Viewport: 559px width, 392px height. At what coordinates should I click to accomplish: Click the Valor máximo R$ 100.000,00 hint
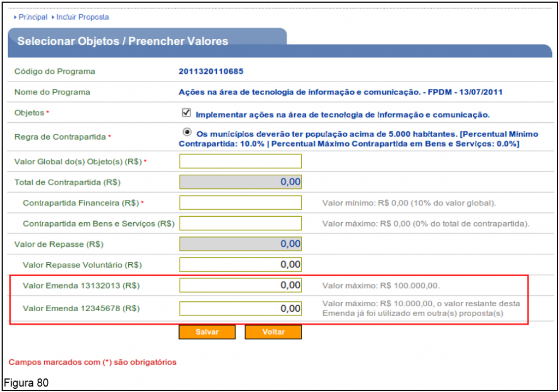tap(381, 285)
